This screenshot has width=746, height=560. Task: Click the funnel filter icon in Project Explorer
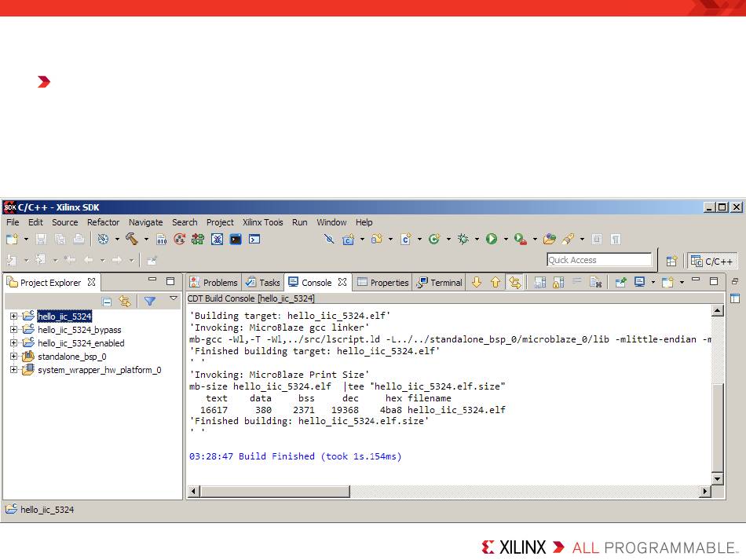click(x=150, y=301)
